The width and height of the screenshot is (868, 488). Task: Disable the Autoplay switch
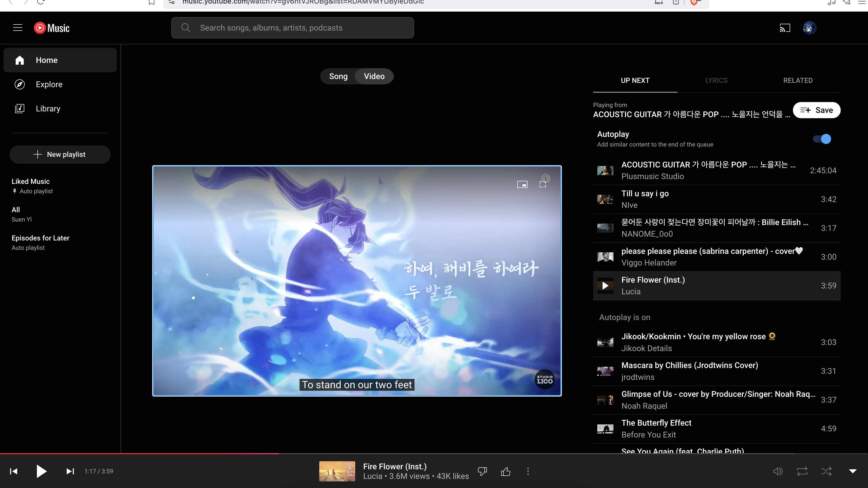click(x=822, y=139)
